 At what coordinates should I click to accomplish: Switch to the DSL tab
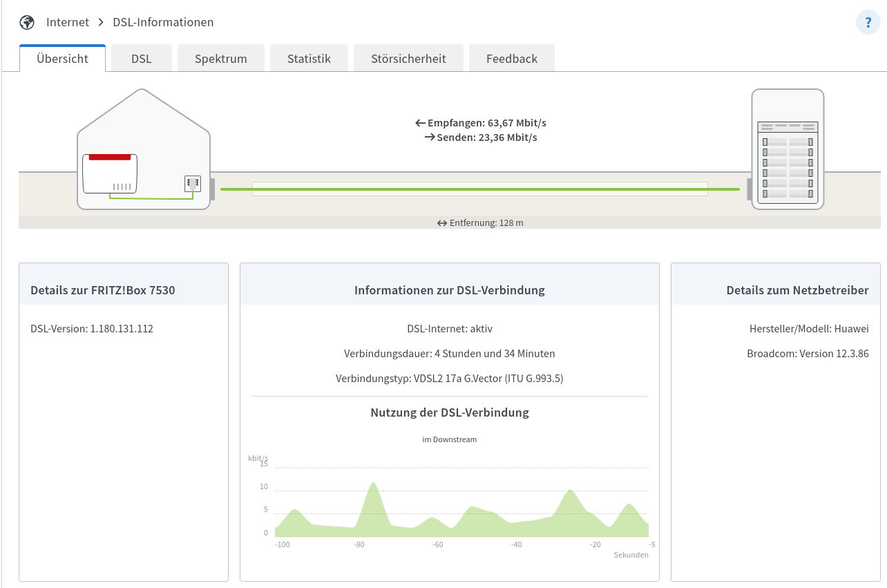click(x=142, y=59)
